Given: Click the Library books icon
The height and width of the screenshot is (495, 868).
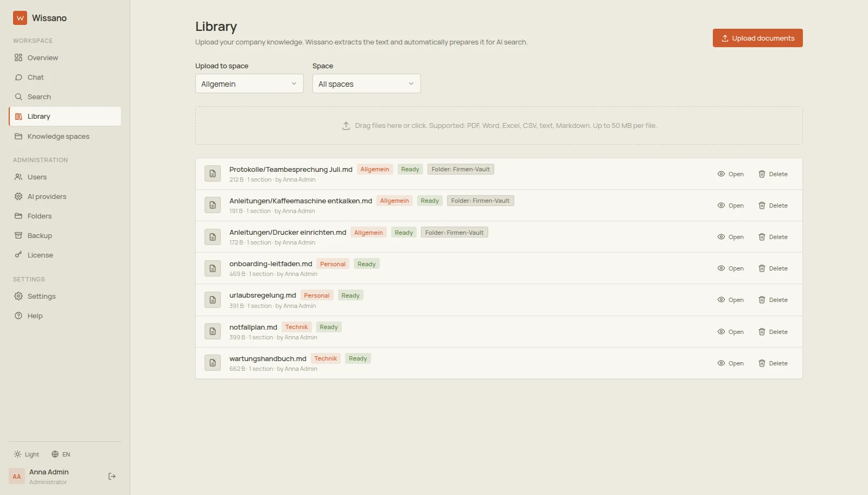Looking at the screenshot, I should [x=18, y=116].
